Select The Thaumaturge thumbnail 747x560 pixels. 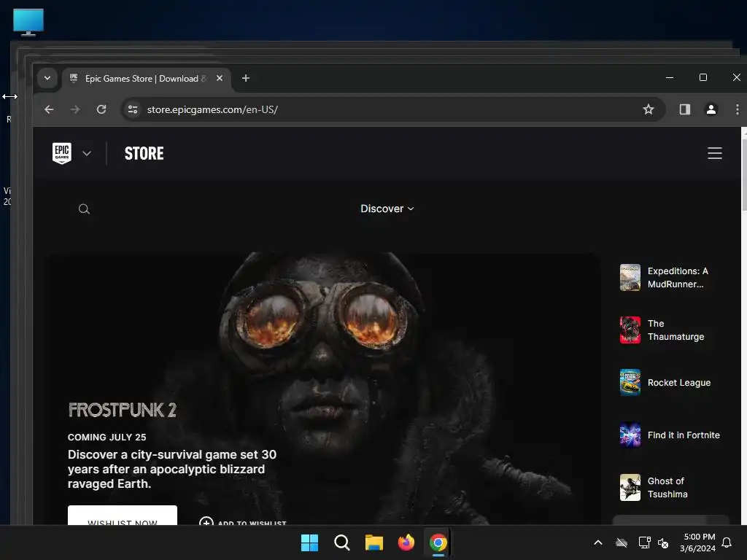coord(630,330)
